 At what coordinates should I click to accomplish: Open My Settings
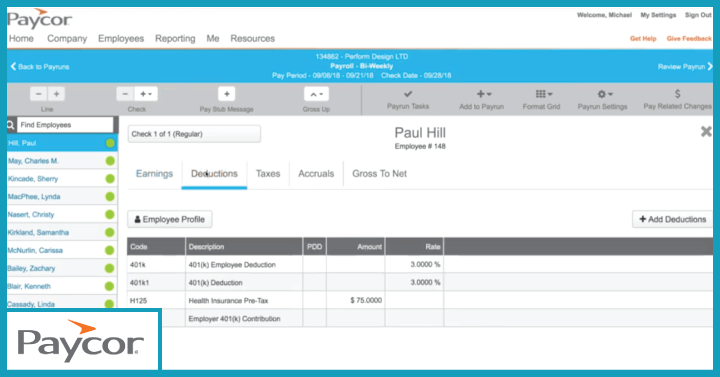point(658,15)
